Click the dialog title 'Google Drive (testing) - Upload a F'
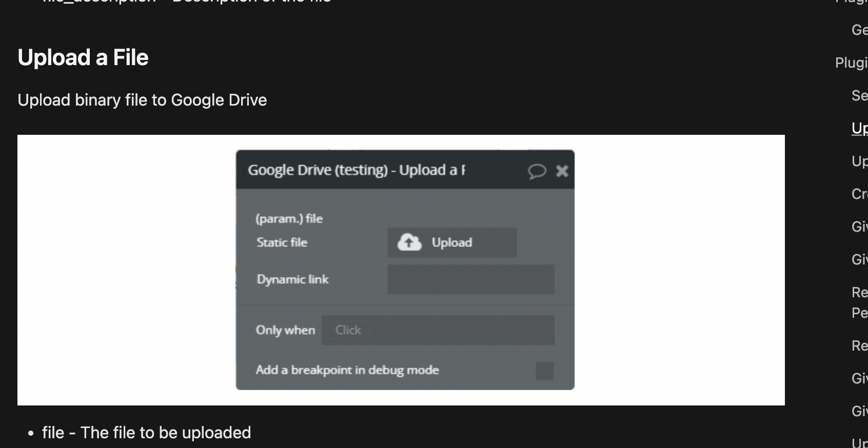Viewport: 868px width, 448px height. click(x=357, y=170)
